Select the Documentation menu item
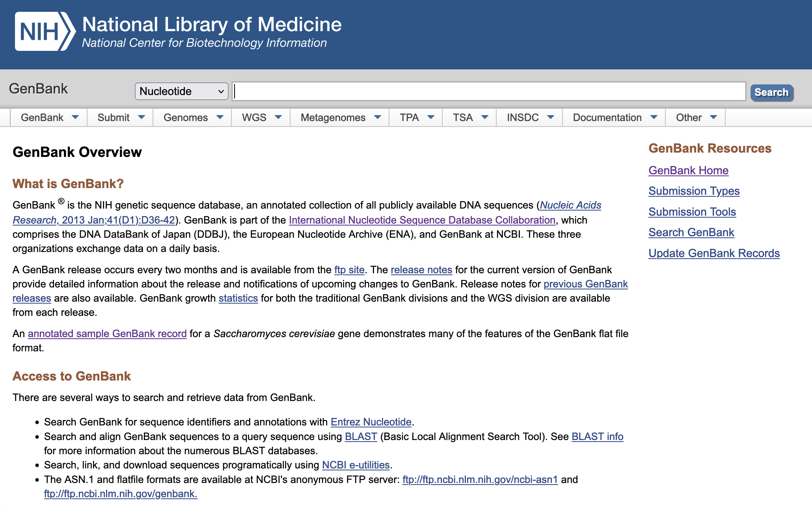 click(x=607, y=117)
